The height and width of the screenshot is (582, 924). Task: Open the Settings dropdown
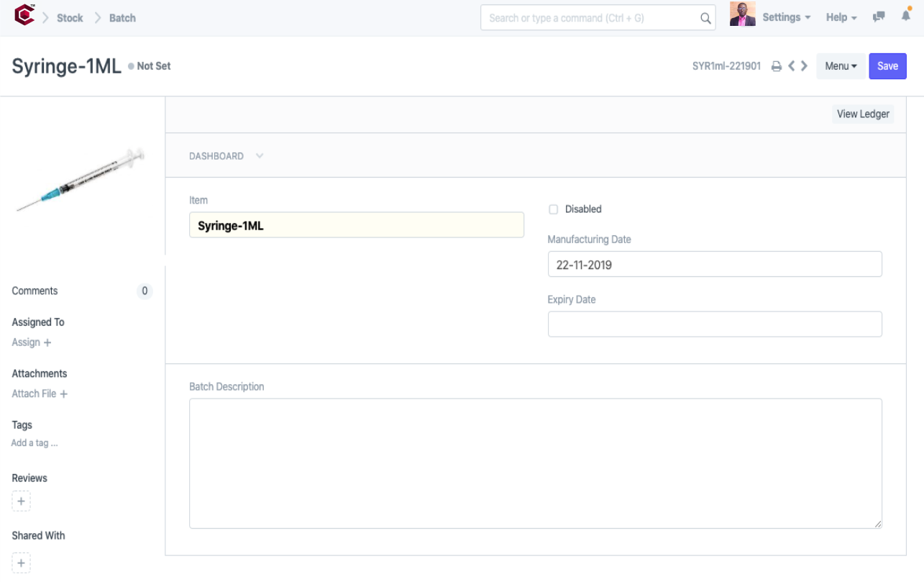pyautogui.click(x=786, y=17)
